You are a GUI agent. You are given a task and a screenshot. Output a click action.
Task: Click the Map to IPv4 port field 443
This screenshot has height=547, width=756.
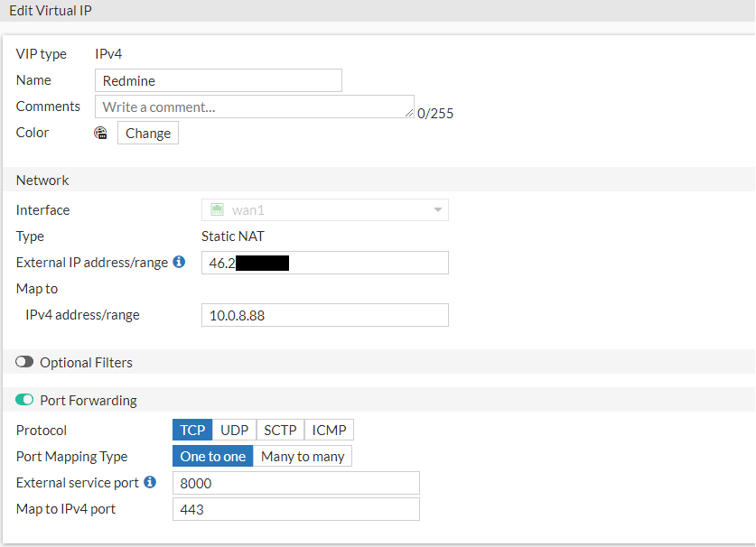296,509
